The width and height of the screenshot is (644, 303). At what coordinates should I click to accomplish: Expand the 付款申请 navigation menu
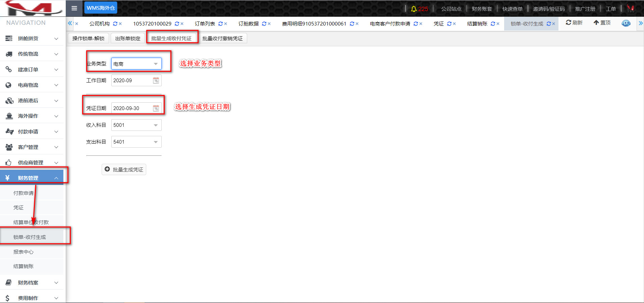point(32,132)
